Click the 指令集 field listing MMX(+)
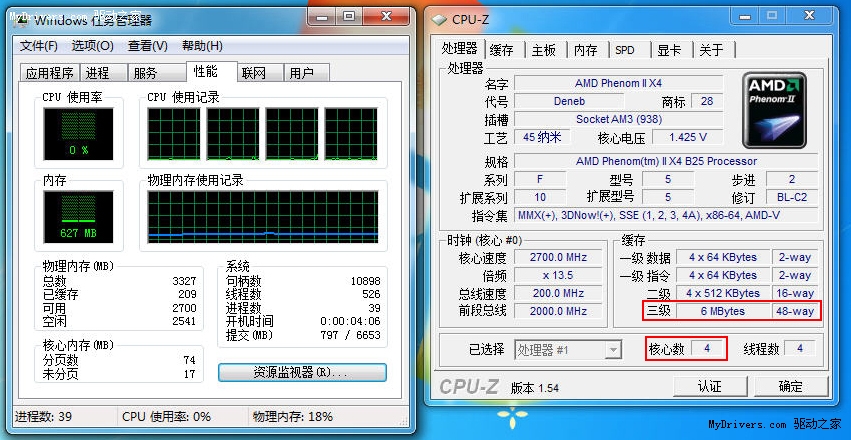 [x=666, y=215]
